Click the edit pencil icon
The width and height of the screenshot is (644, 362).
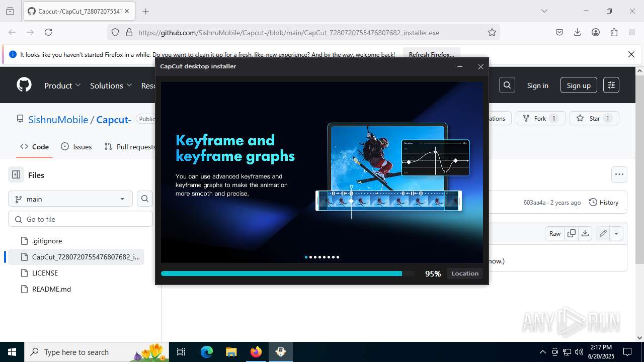coord(603,233)
